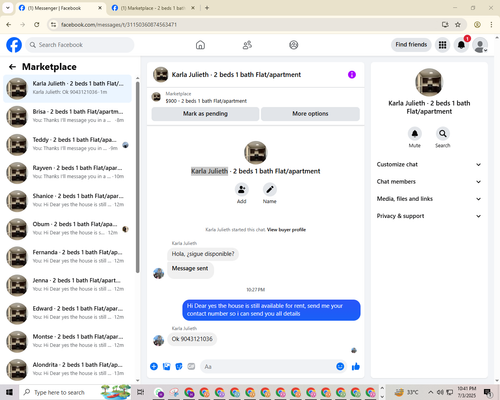Click the browser address bar URL
The width and height of the screenshot is (500, 400).
[x=119, y=25]
